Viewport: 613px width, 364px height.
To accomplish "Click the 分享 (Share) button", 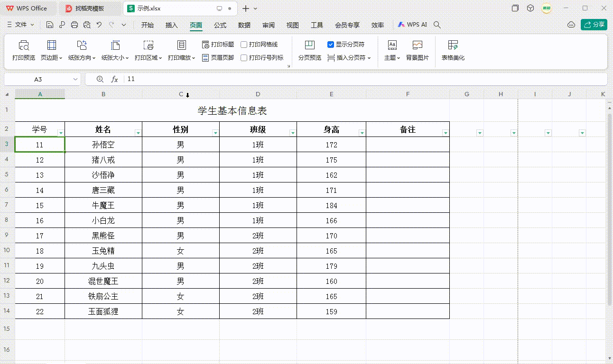I will [594, 25].
